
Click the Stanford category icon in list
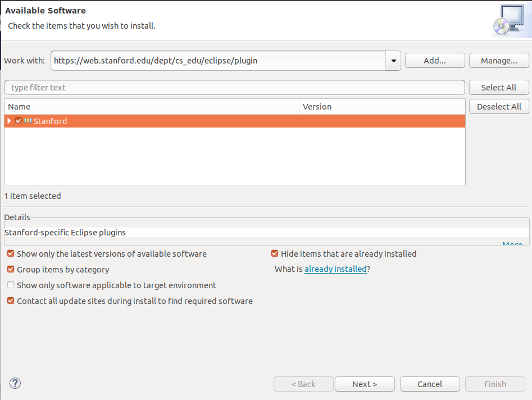click(x=28, y=121)
